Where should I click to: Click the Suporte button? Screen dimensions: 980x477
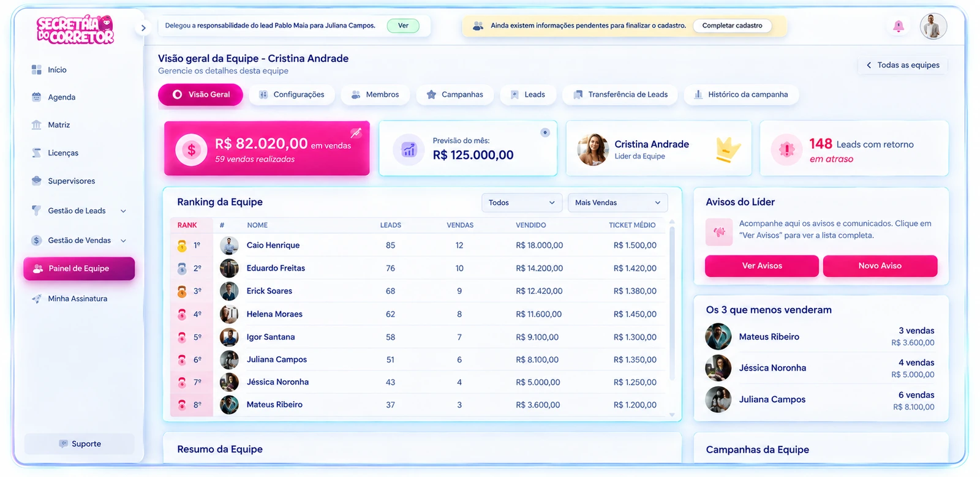tap(80, 444)
